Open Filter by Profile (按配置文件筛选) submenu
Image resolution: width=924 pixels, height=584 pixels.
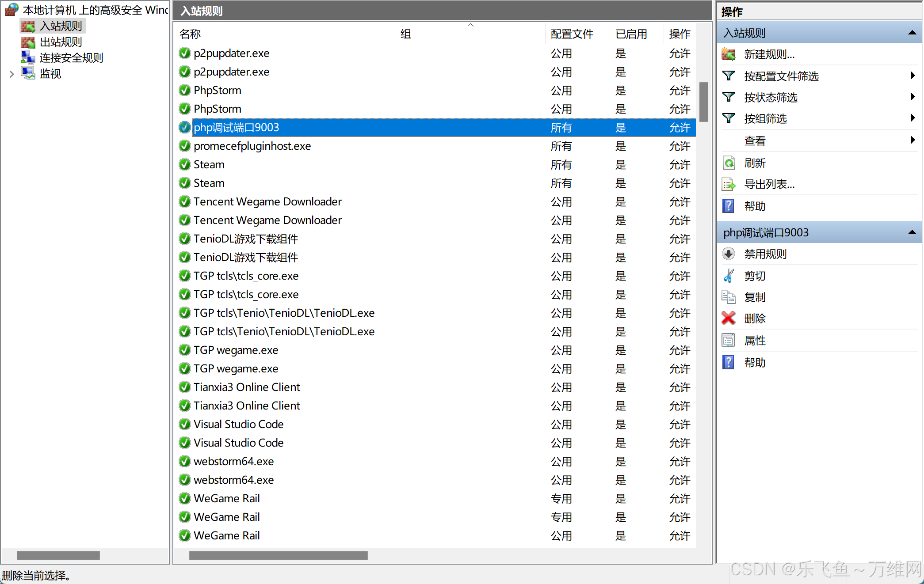(x=781, y=76)
